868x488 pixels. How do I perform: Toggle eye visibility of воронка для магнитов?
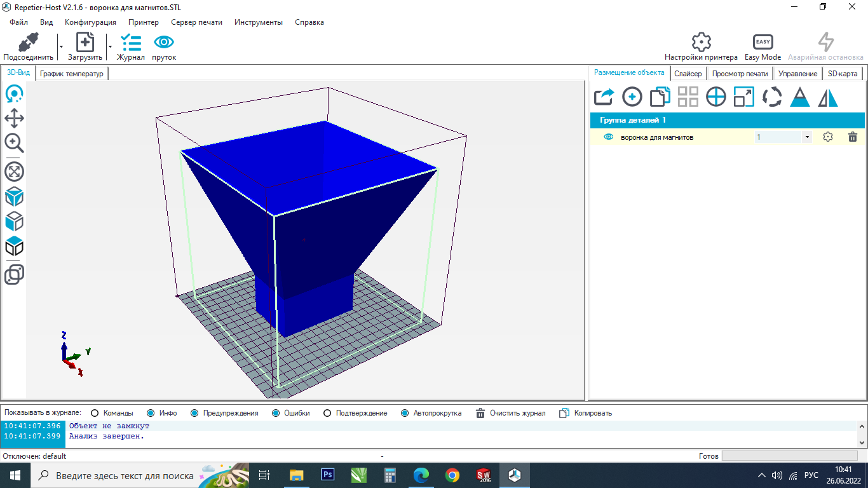[608, 137]
